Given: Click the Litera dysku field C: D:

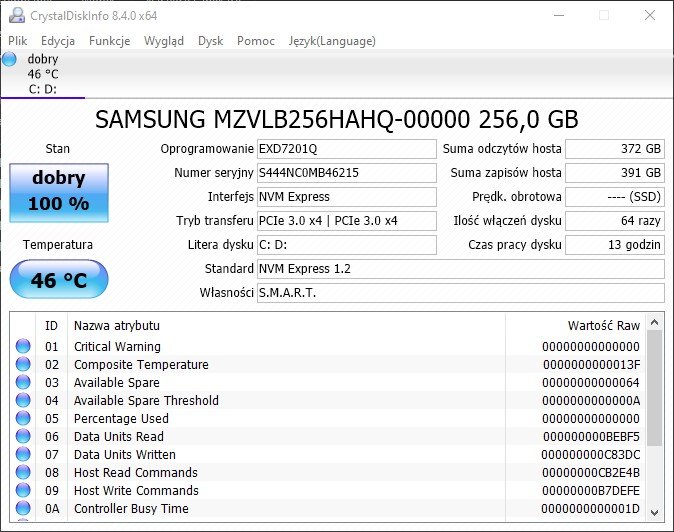Looking at the screenshot, I should (x=347, y=245).
